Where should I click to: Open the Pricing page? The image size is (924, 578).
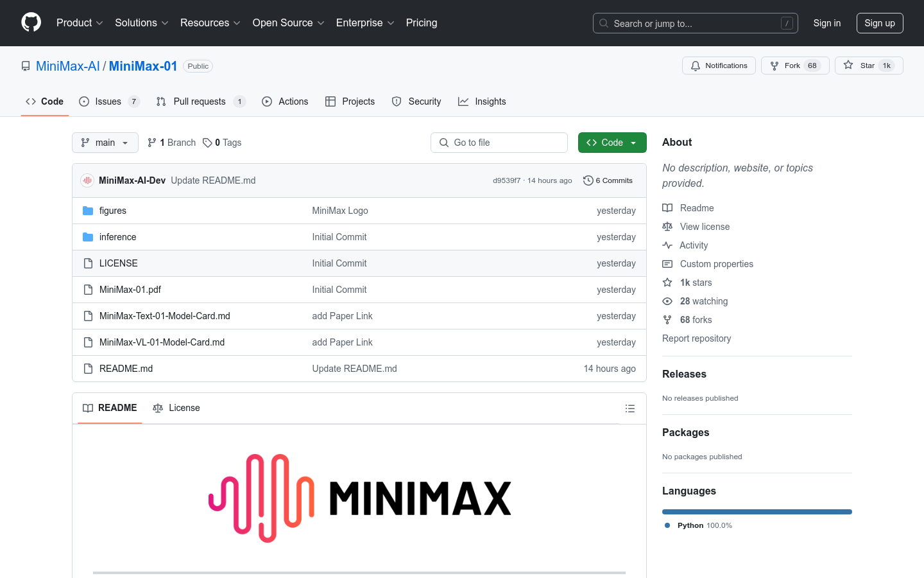pos(422,22)
